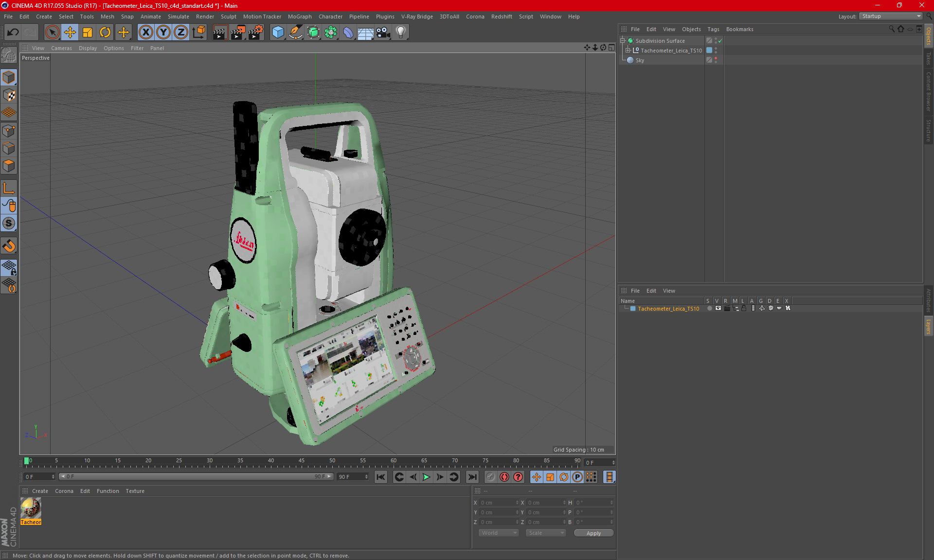Open the Array modeling objects icon
Image resolution: width=934 pixels, height=560 pixels.
(x=331, y=33)
